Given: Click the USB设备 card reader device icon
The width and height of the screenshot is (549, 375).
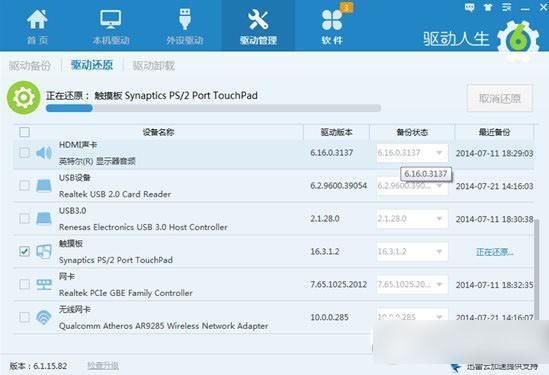Looking at the screenshot, I should click(x=44, y=186).
